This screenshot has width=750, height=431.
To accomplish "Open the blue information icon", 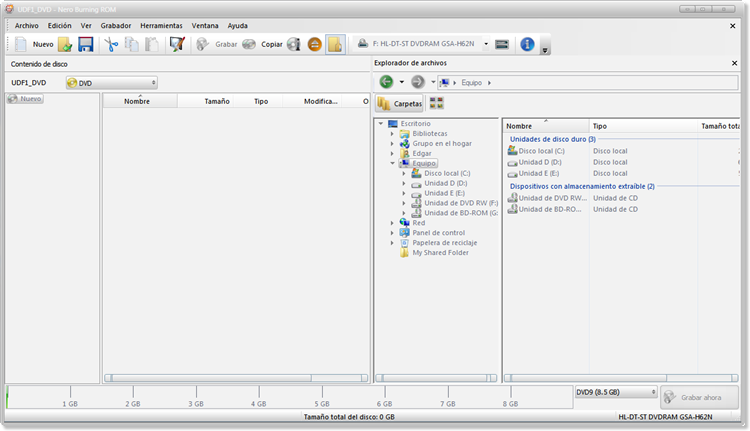I will coord(527,44).
